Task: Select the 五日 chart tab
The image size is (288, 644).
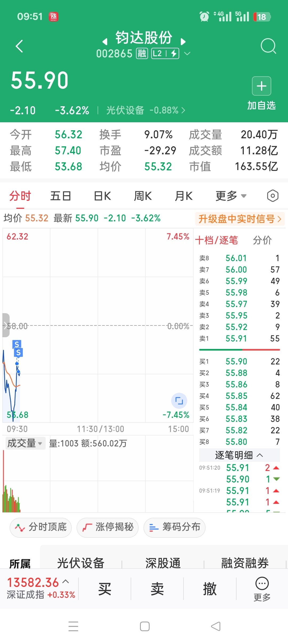Action: point(61,196)
